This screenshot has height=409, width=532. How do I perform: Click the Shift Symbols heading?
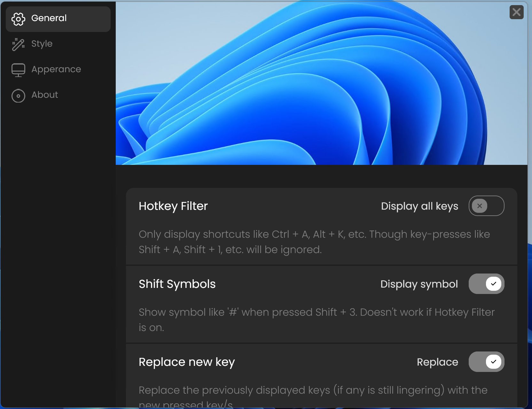pos(177,284)
